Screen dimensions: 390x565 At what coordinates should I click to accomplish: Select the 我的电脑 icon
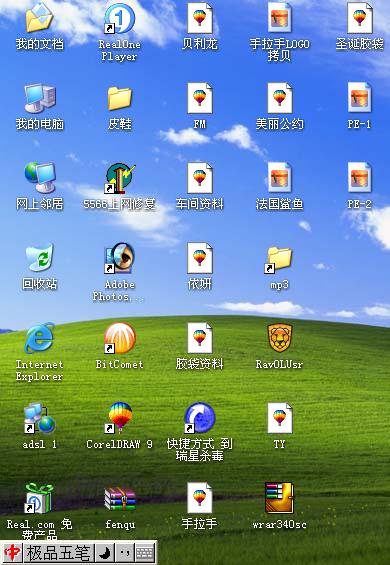coord(40,98)
